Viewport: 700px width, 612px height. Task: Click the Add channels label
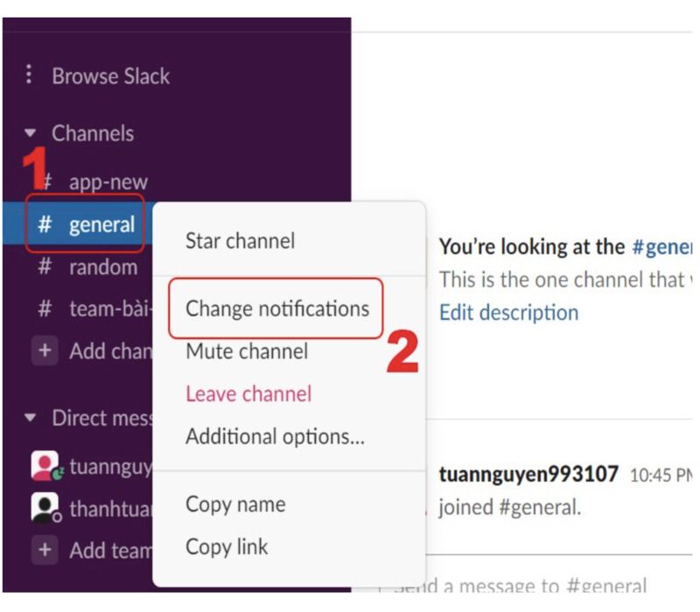pyautogui.click(x=111, y=351)
